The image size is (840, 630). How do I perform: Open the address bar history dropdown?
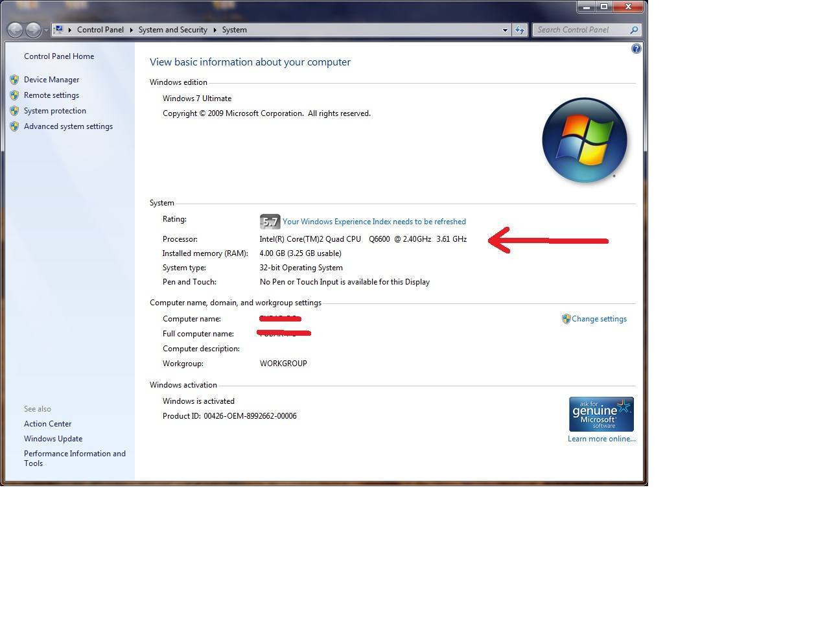505,30
